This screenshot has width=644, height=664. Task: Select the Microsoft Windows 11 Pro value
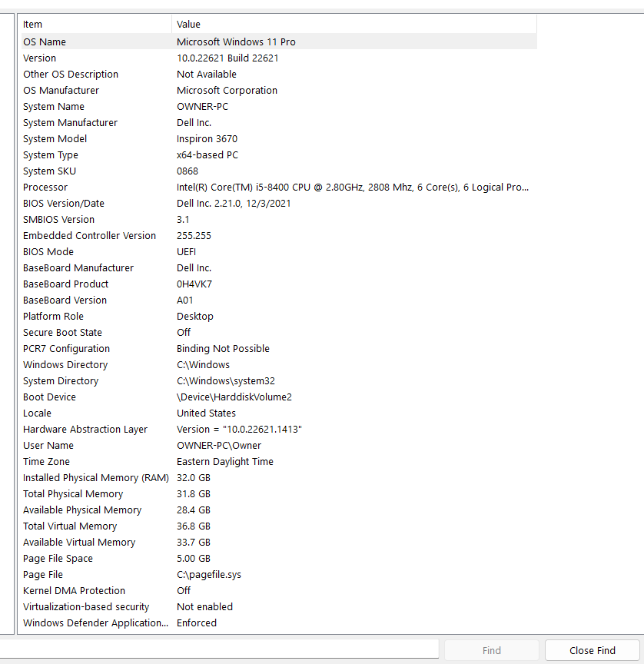(236, 42)
